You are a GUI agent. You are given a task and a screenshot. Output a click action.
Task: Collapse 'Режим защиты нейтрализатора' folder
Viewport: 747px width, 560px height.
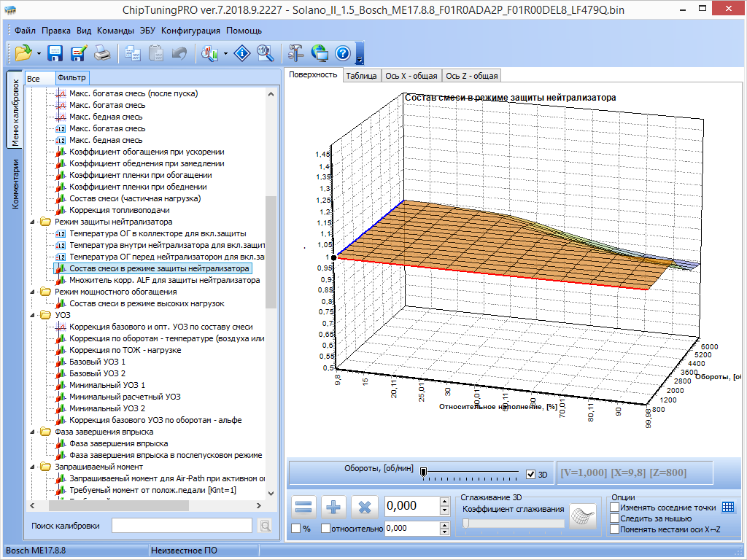32,222
